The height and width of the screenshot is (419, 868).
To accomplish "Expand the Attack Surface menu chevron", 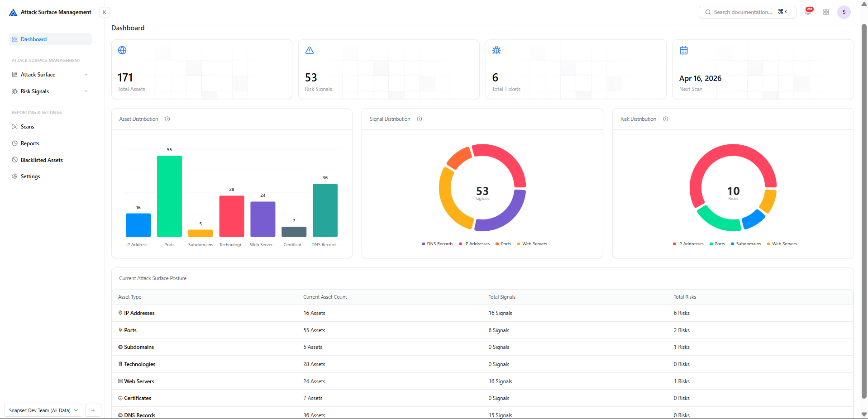I will click(86, 75).
